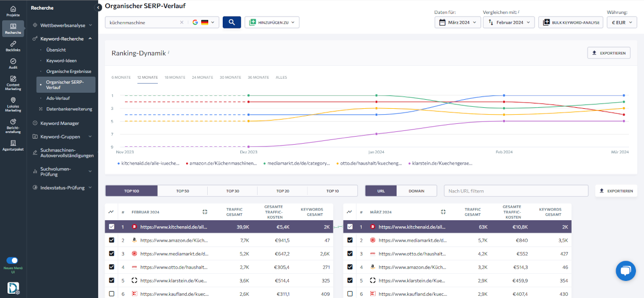
Task: Uncheck Februar row 1 kitchenaid checkbox
Action: tap(111, 227)
